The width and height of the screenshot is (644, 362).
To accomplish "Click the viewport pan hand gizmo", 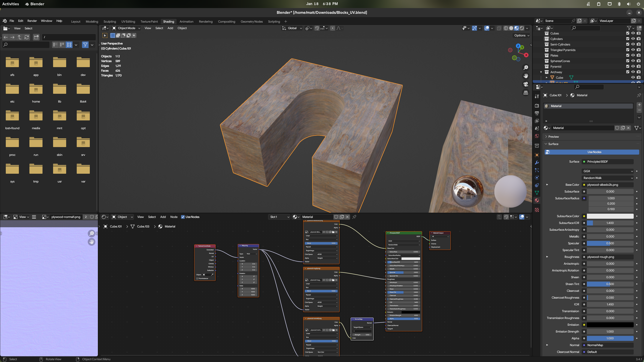I will [526, 76].
